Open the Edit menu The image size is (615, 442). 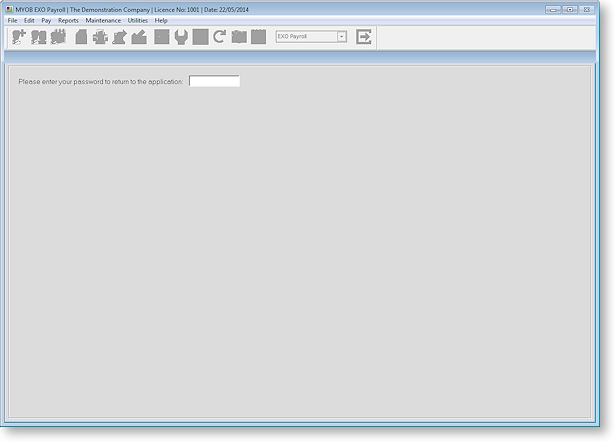click(x=29, y=20)
